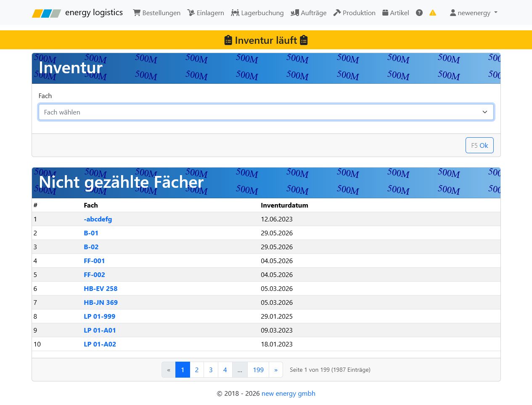Open the help question mark icon

419,13
